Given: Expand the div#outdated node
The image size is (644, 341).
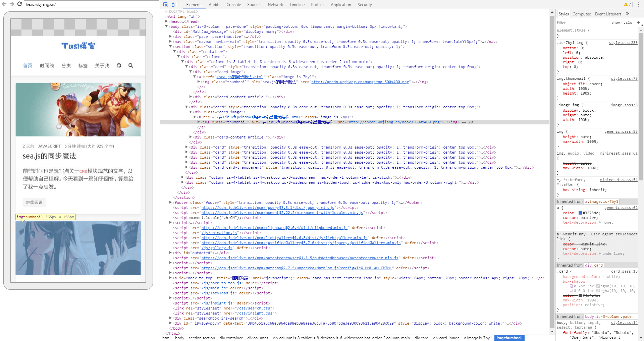Looking at the screenshot, I should click(x=170, y=253).
